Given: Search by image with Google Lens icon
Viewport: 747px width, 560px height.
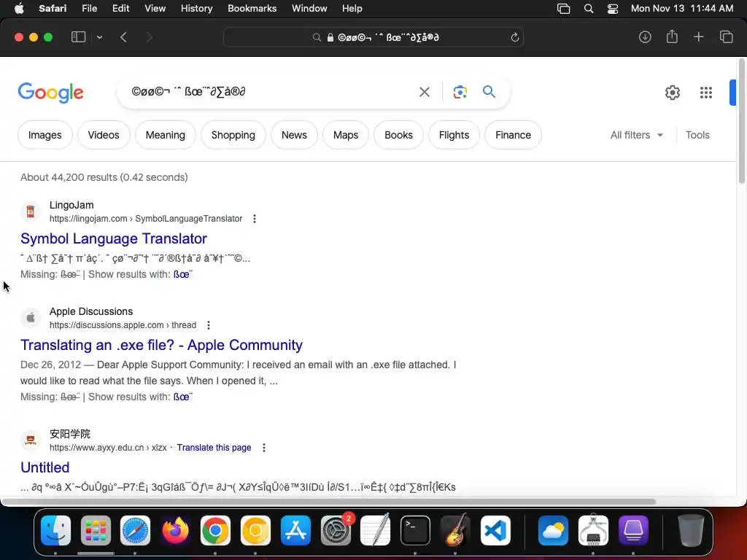Looking at the screenshot, I should click(x=460, y=92).
